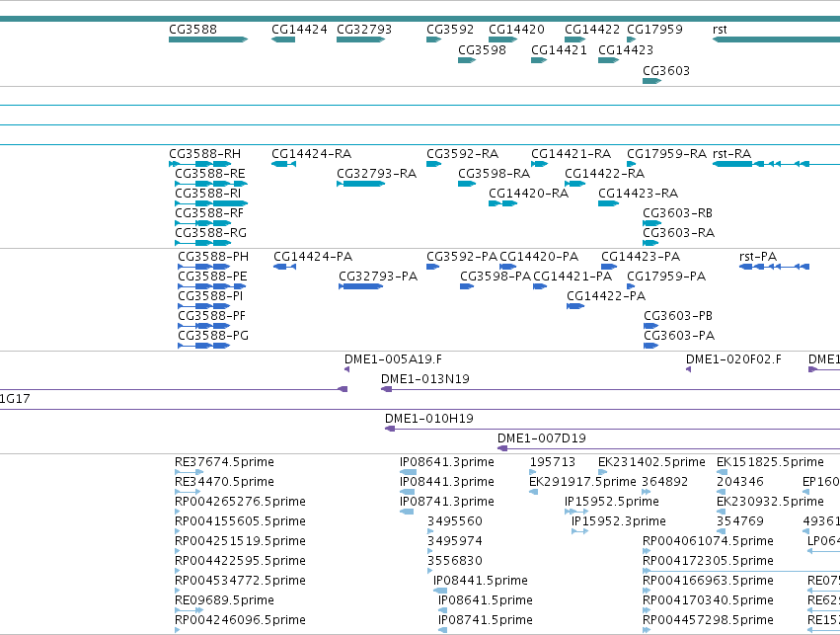Select EST entry 3495560
The height and width of the screenshot is (635, 840).
coord(455,521)
